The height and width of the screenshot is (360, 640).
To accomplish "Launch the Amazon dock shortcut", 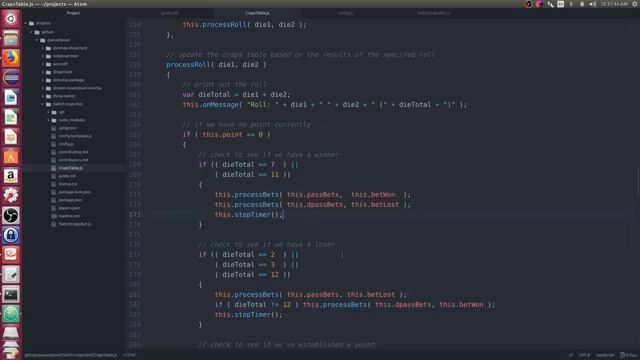I will point(11,176).
